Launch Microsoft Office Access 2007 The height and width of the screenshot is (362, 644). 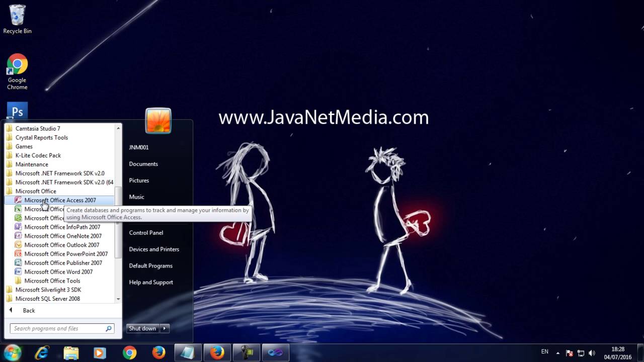(59, 200)
